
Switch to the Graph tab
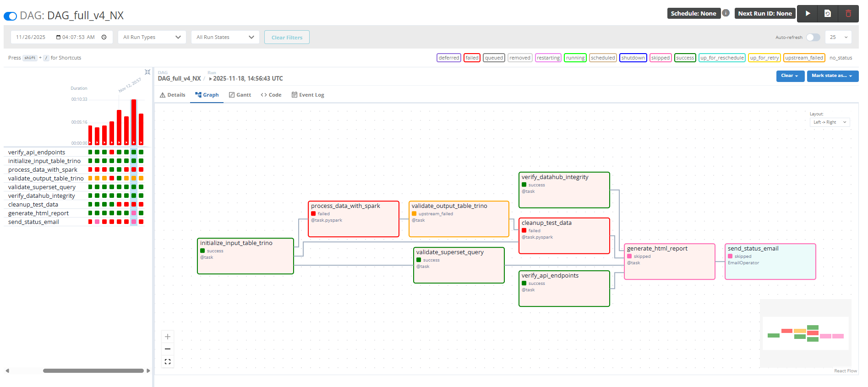pyautogui.click(x=207, y=95)
